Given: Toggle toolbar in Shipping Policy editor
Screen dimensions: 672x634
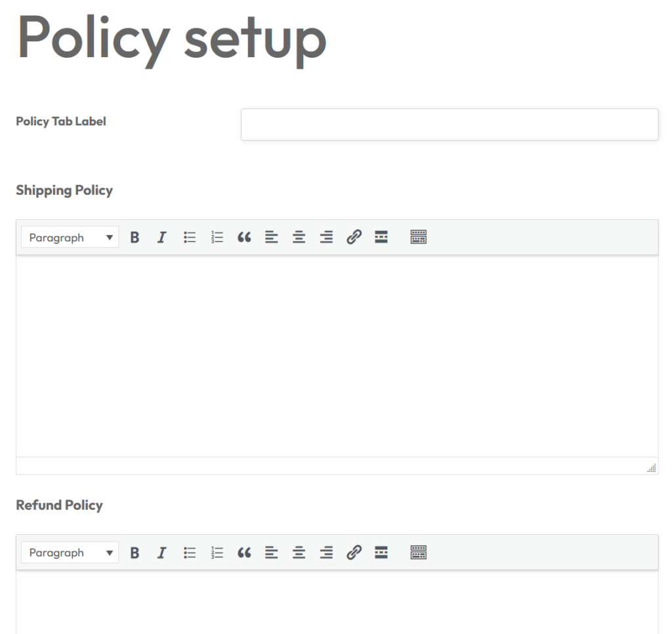Looking at the screenshot, I should pyautogui.click(x=419, y=238).
